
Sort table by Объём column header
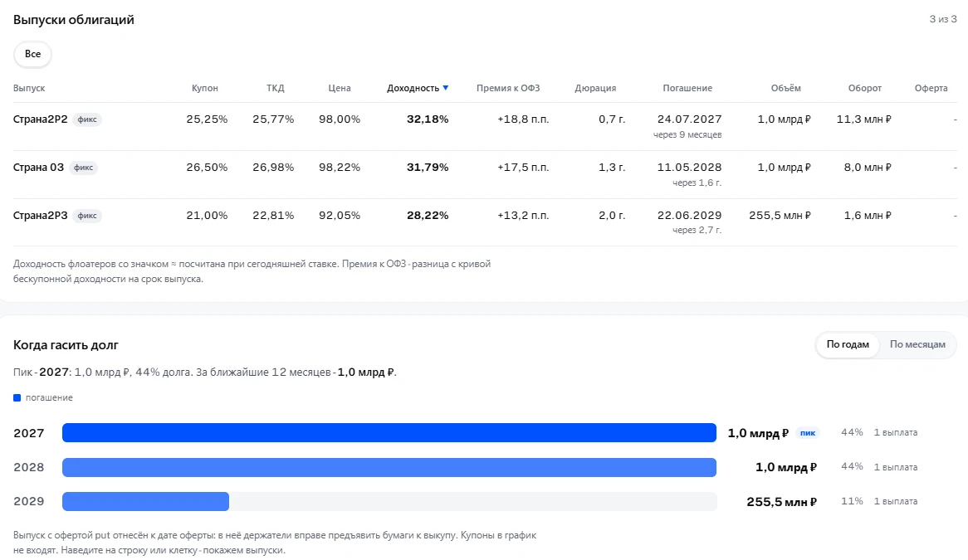click(786, 88)
